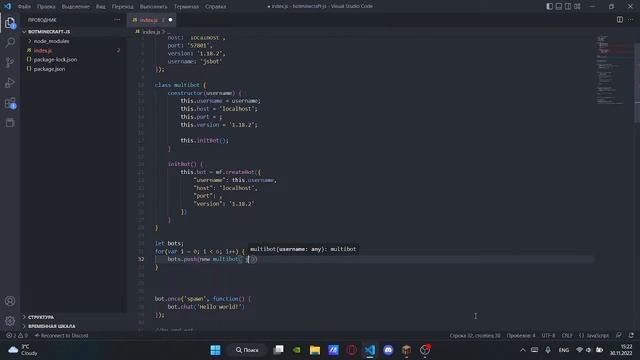Open the Opera browser taskbar icon
Viewport: 640px width, 360px height.
pos(351,350)
